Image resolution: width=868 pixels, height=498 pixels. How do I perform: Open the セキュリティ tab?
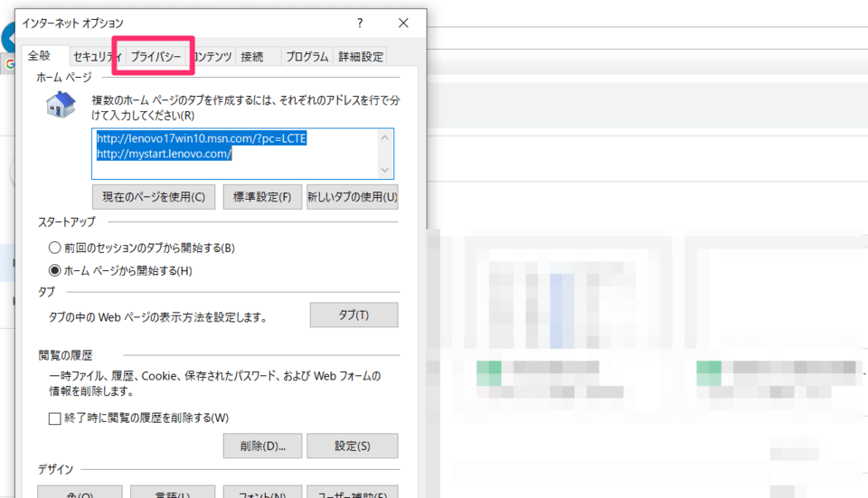[98, 56]
